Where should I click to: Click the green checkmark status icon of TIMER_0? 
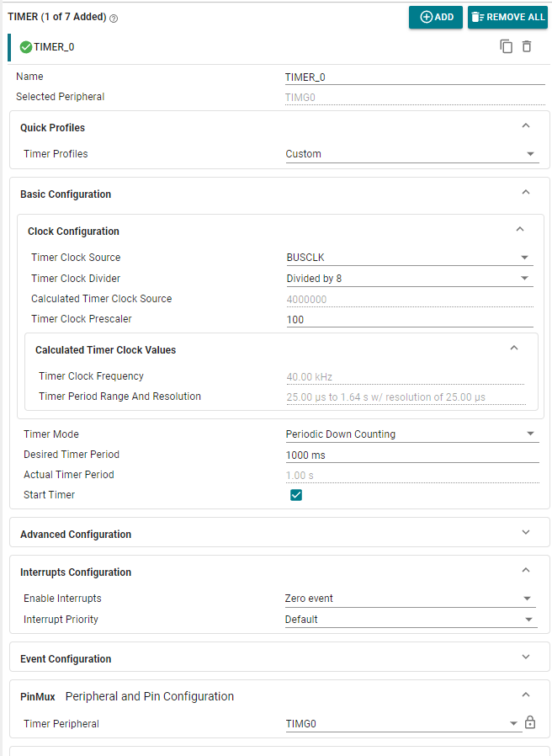pyautogui.click(x=26, y=47)
